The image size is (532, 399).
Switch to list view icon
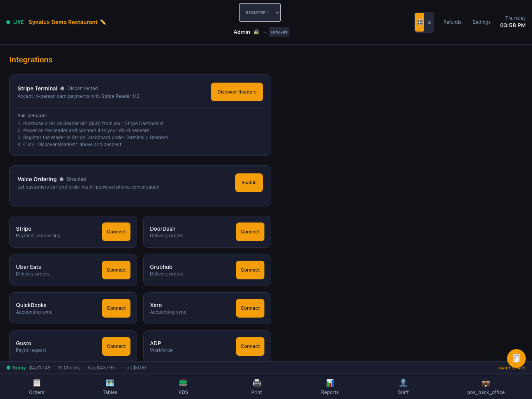coord(429,22)
